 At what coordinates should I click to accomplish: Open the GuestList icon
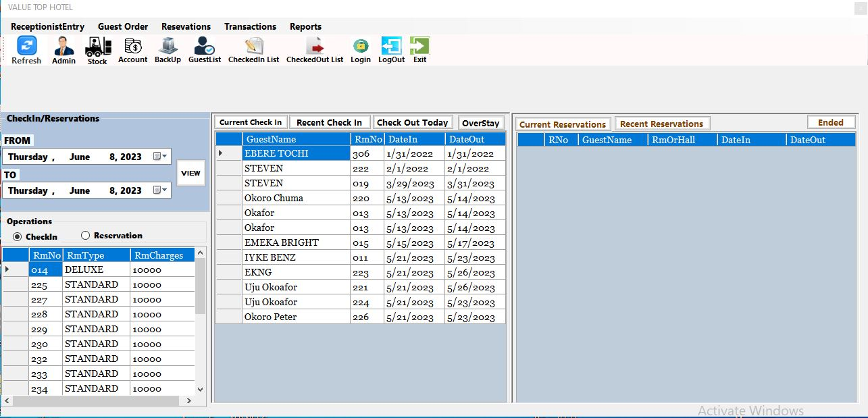[205, 51]
